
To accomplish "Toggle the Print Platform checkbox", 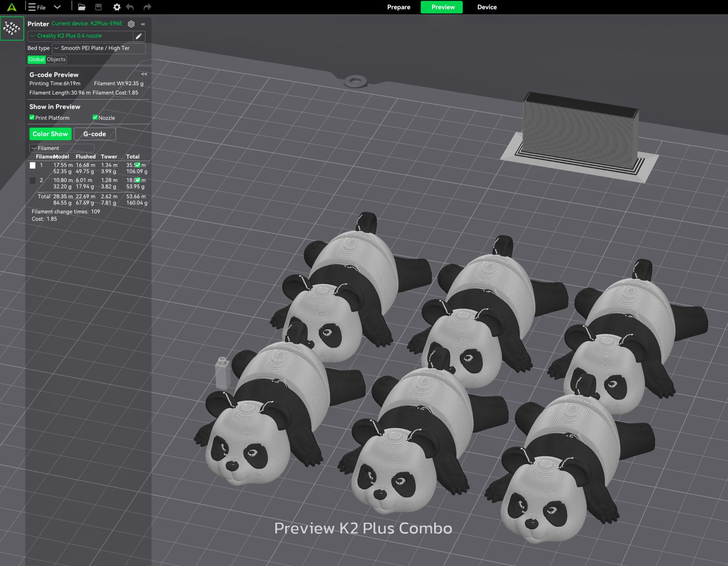I will tap(32, 117).
